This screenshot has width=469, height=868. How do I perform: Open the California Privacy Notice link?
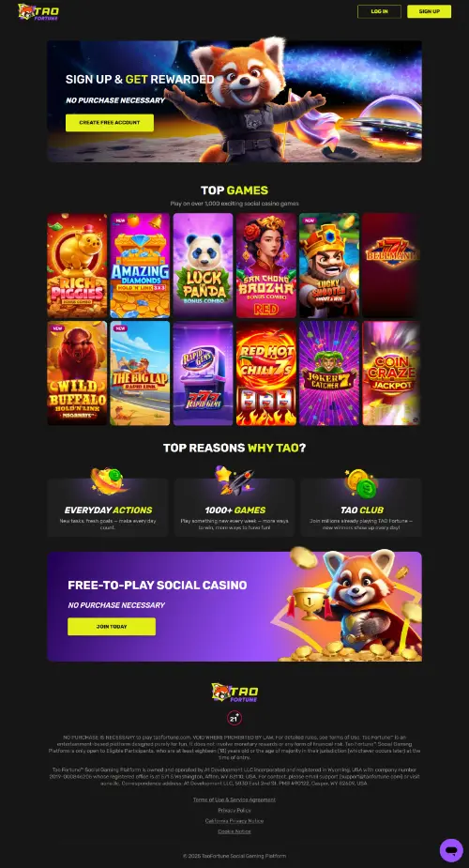pyautogui.click(x=234, y=821)
